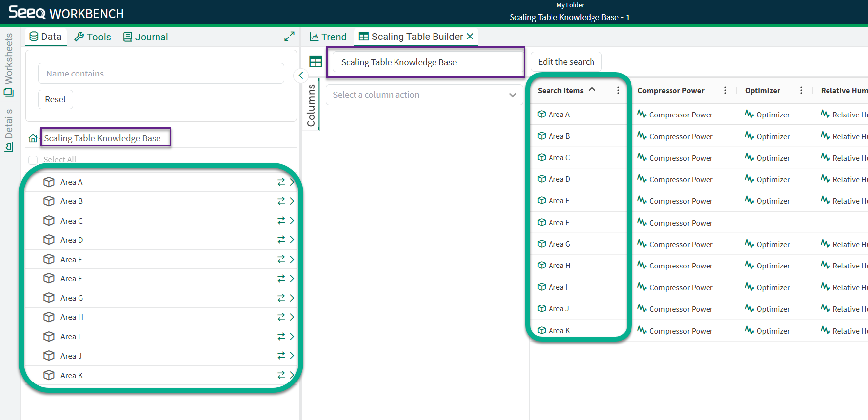868x420 pixels.
Task: Open the Select a column action dropdown
Action: click(424, 95)
